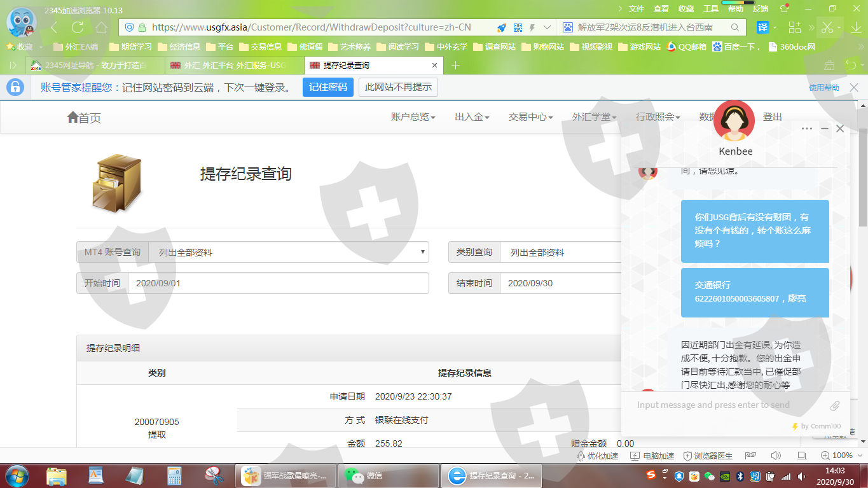Click the 记住密码 button
Viewport: 868px width, 488px height.
pyautogui.click(x=327, y=87)
